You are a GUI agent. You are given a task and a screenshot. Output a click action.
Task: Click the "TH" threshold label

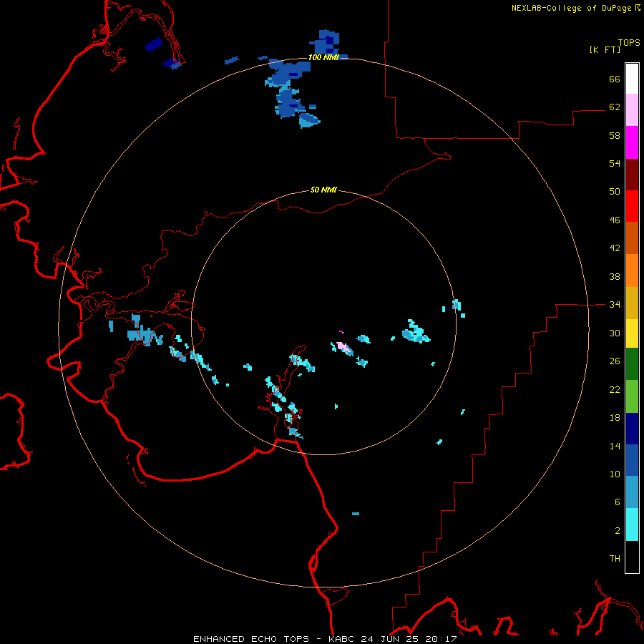pyautogui.click(x=615, y=558)
